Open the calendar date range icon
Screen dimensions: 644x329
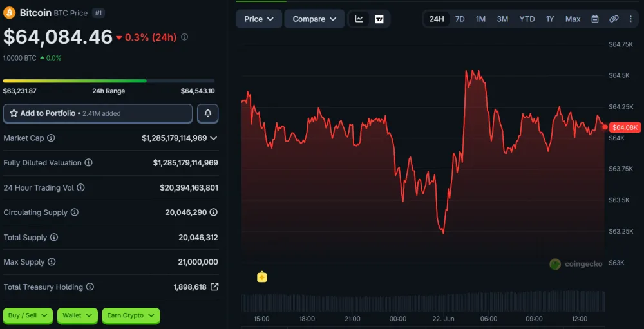(594, 19)
